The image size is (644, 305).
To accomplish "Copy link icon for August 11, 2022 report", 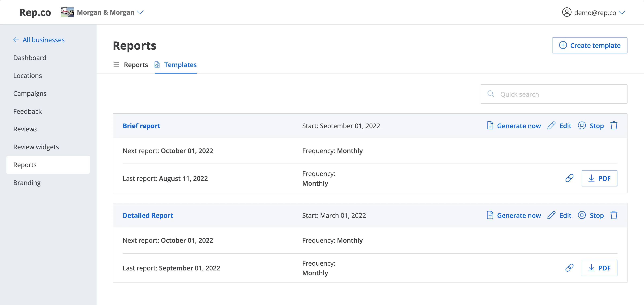I will tap(569, 178).
